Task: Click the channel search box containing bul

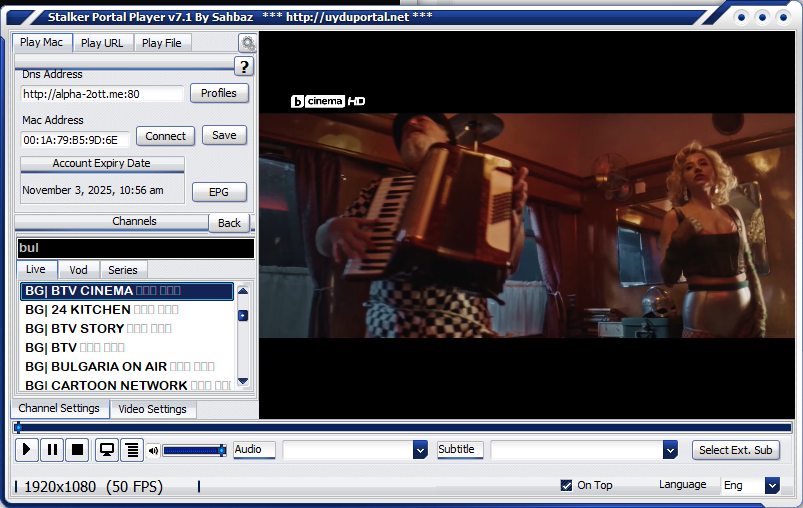Action: click(x=136, y=248)
